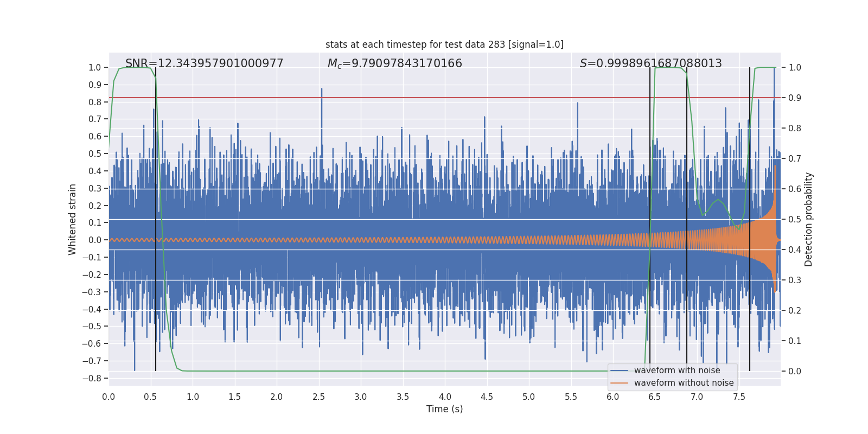Click the 5.0 tick on the Time axis
Screen dimensions: 868x434
pos(529,397)
